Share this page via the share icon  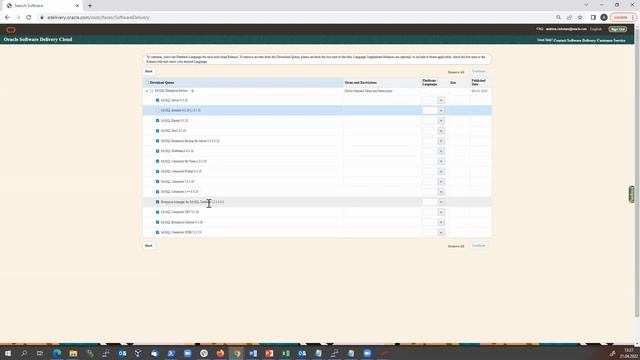(569, 18)
